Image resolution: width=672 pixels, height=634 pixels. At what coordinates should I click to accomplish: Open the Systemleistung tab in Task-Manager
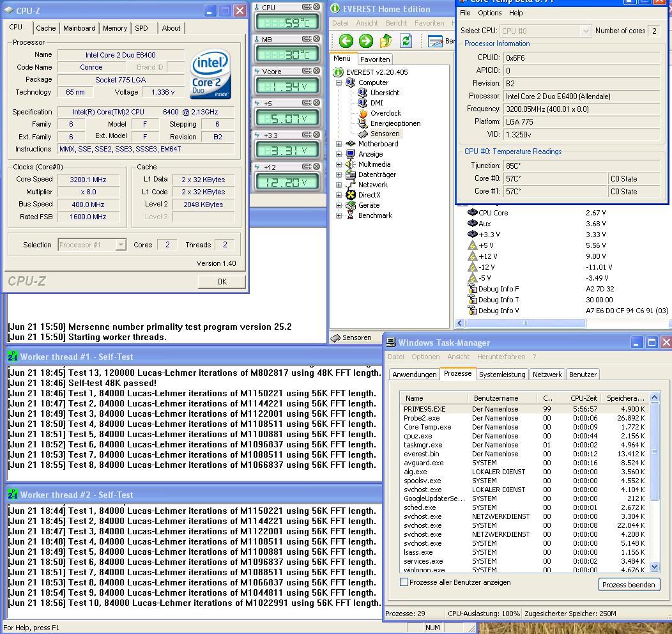(x=502, y=375)
